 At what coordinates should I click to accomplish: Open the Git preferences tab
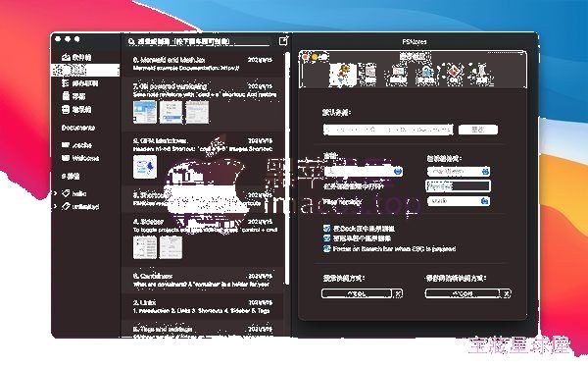tap(454, 74)
